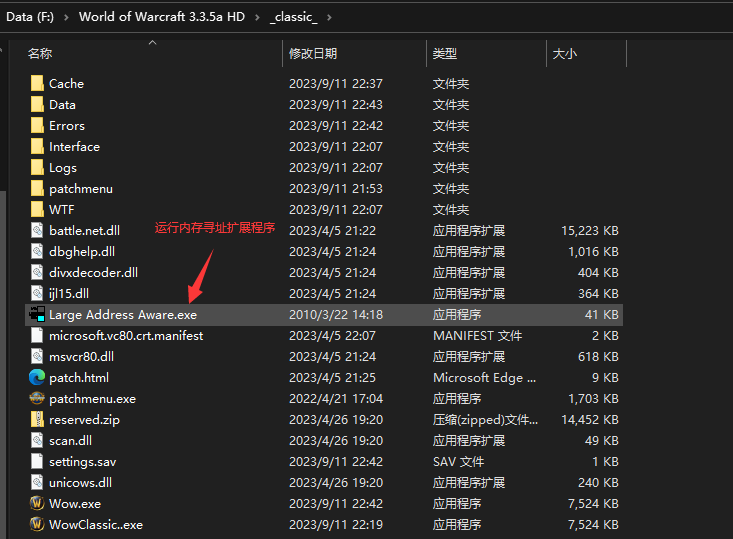Click the MANIFEST 文件 type cell
This screenshot has width=733, height=539.
pyautogui.click(x=478, y=336)
